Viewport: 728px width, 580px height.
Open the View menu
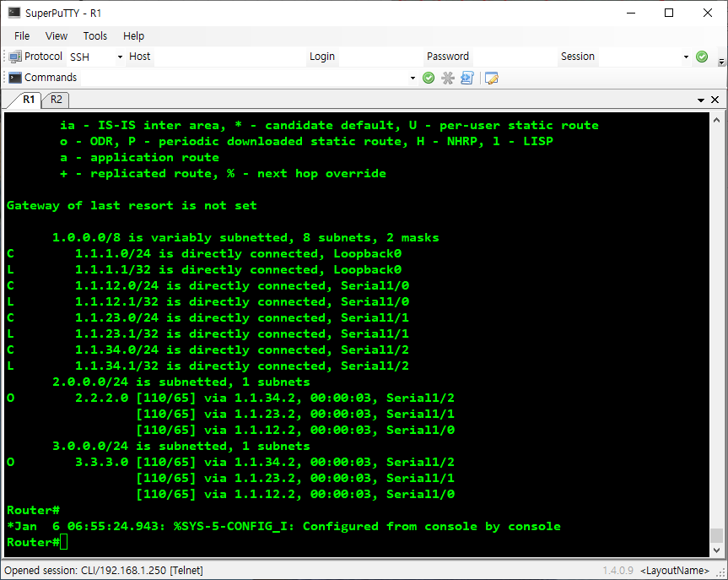57,35
